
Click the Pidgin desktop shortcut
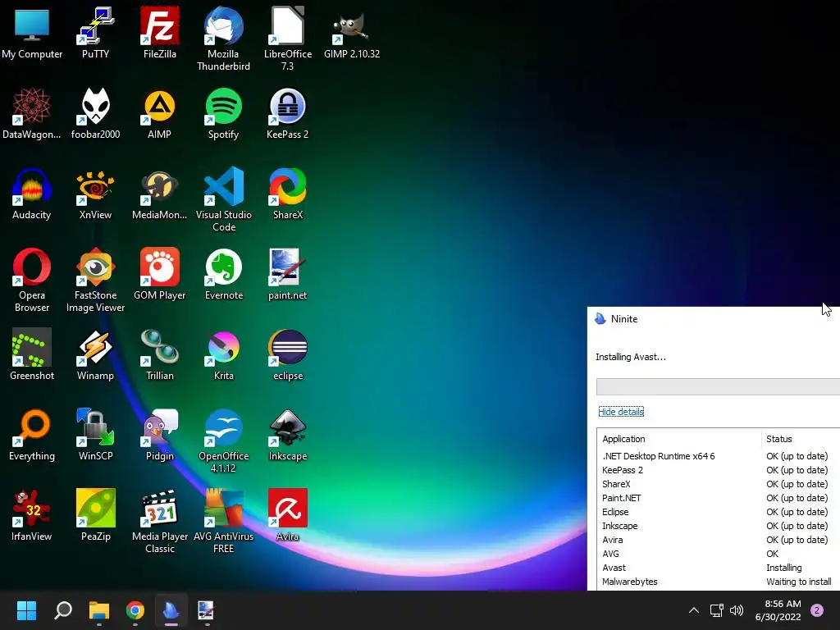[x=160, y=435]
